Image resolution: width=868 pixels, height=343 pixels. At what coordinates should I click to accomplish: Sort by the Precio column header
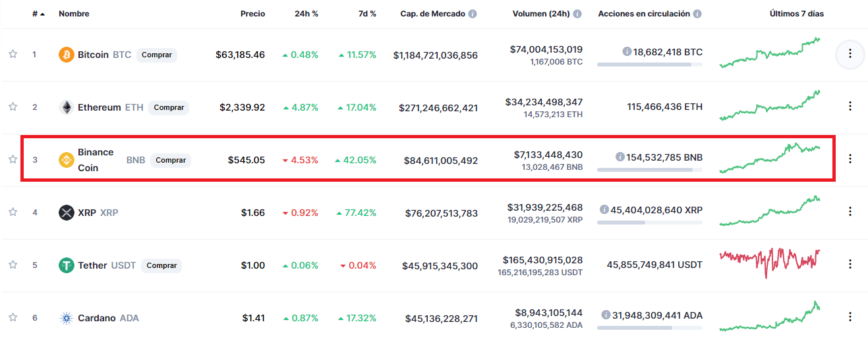click(x=252, y=14)
